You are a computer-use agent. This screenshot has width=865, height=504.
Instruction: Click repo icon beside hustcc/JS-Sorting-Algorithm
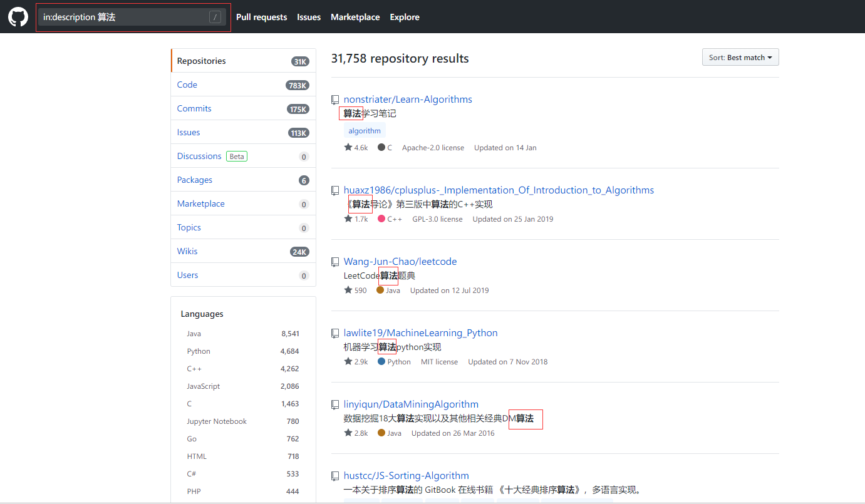click(x=335, y=476)
